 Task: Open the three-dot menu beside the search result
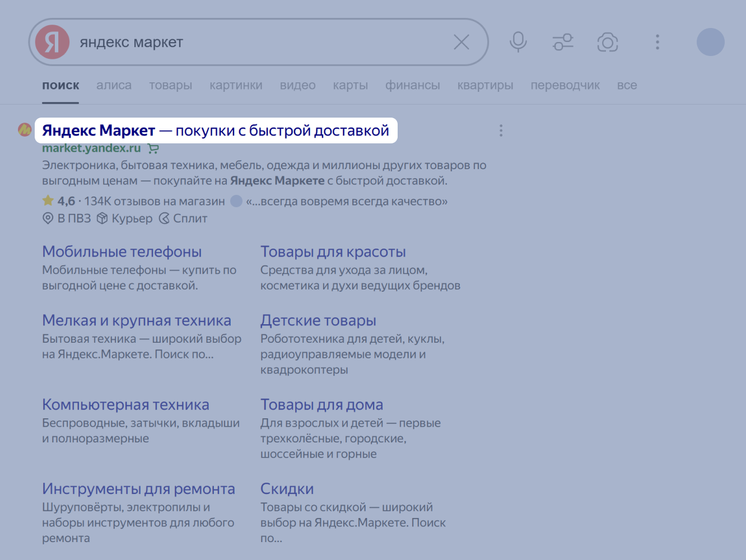pos(501,130)
